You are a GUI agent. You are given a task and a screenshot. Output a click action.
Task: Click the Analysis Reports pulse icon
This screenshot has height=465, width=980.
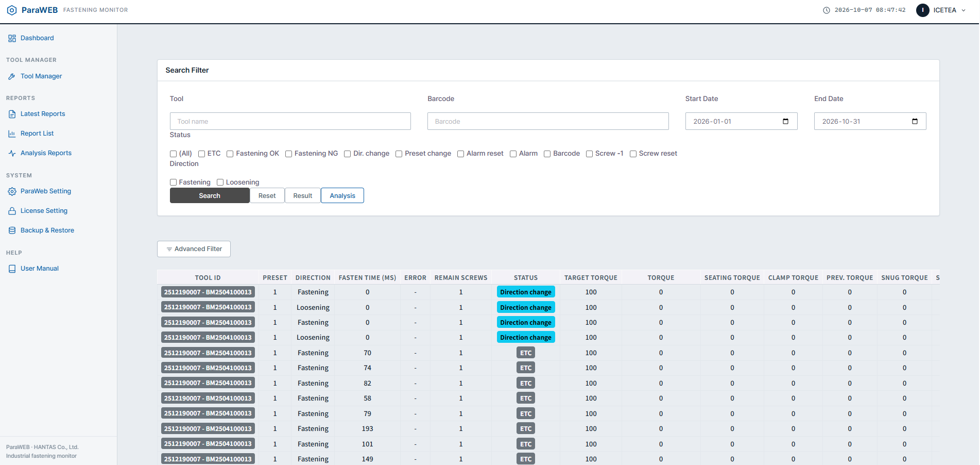click(x=12, y=153)
